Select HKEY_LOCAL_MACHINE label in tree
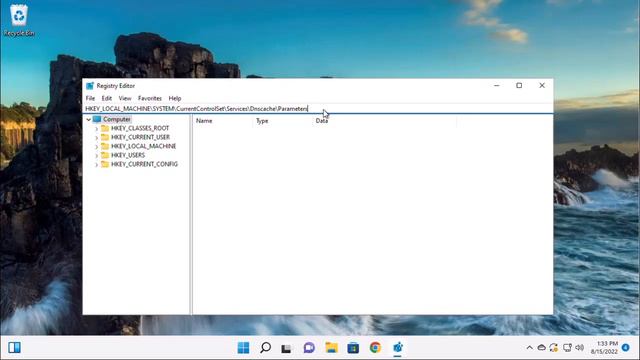Screen dimensions: 640x360 [x=143, y=146]
